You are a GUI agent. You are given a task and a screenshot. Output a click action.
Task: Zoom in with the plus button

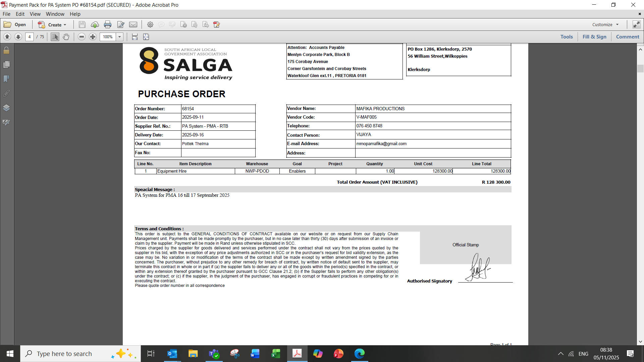point(93,37)
